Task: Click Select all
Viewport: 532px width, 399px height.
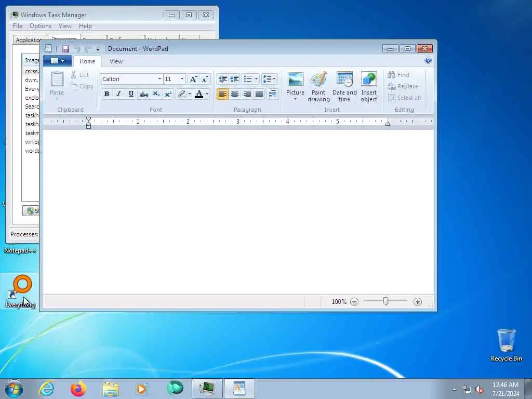Action: (x=404, y=98)
